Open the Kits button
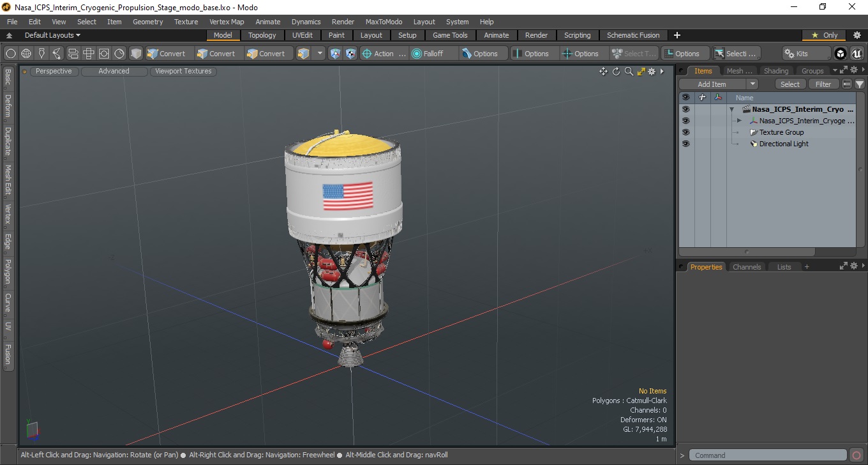Image resolution: width=868 pixels, height=465 pixels. click(806, 54)
